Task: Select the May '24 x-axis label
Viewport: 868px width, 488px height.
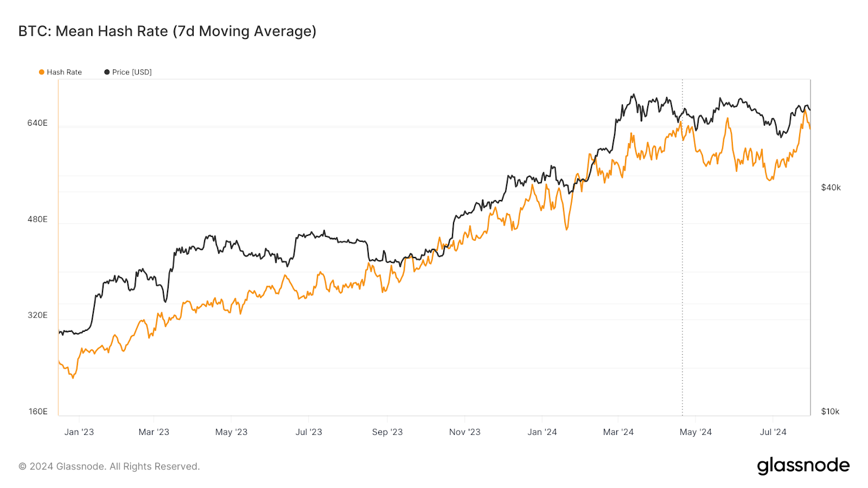Action: point(695,432)
